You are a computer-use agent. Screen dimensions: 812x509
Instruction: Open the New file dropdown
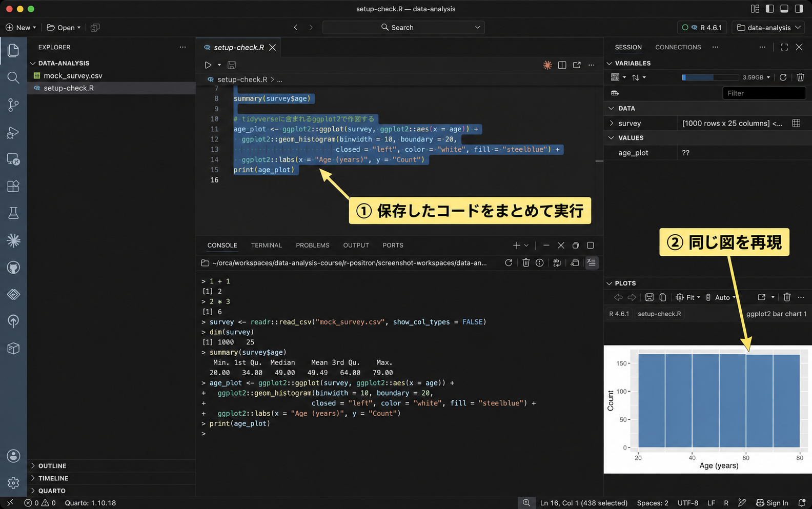pyautogui.click(x=21, y=28)
